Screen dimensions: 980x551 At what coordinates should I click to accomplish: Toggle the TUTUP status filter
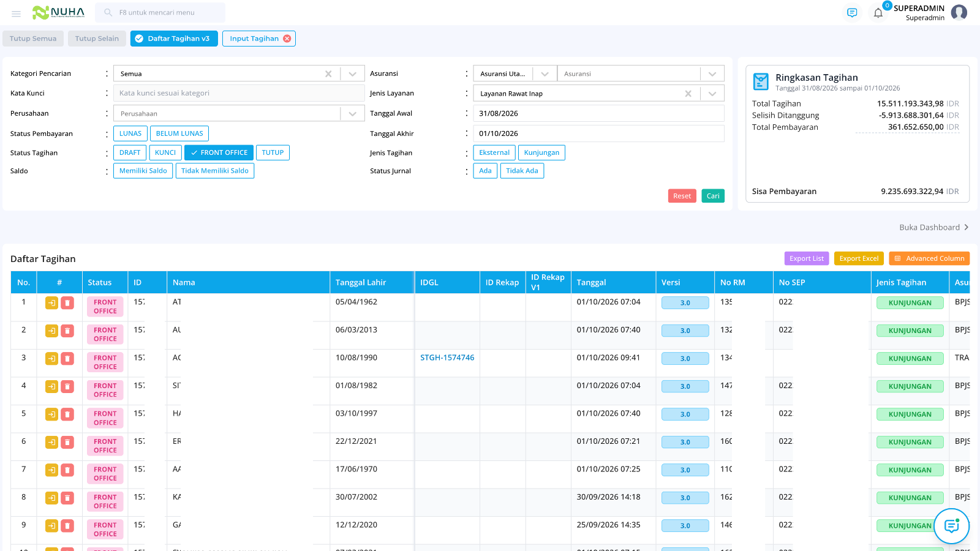click(x=273, y=153)
